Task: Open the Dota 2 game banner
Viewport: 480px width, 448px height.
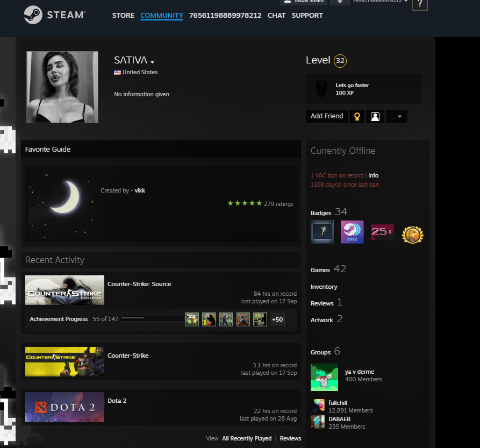Action: point(65,407)
